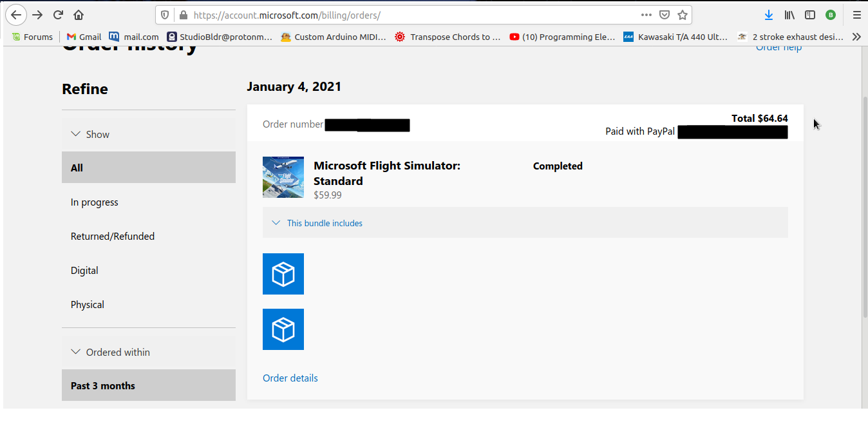
Task: Open the Library menu
Action: [789, 15]
